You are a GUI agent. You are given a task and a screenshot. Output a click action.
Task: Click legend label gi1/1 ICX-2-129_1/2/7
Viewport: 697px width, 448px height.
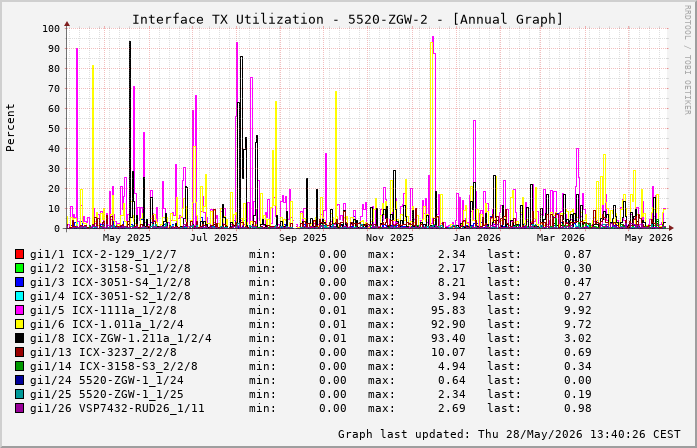coord(103,254)
